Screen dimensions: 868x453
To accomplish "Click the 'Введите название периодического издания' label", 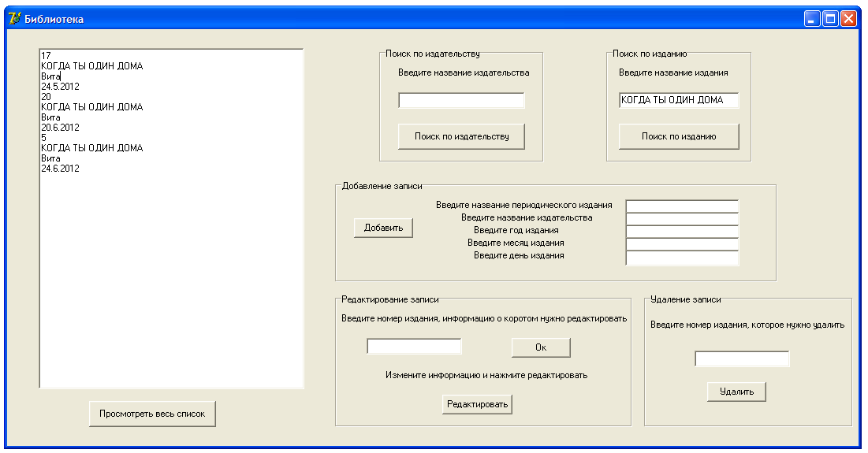I will pyautogui.click(x=524, y=205).
